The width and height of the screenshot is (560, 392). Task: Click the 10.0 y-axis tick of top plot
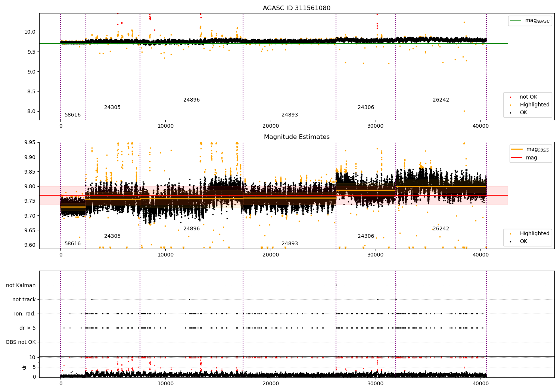30,32
